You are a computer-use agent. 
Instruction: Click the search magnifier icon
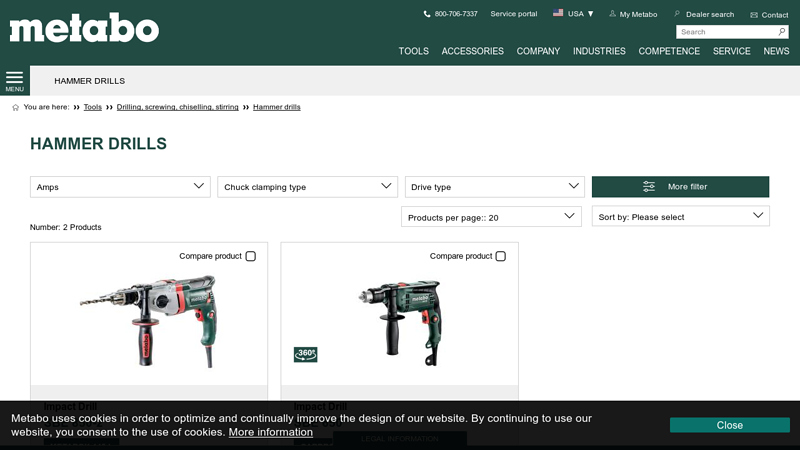pos(782,32)
